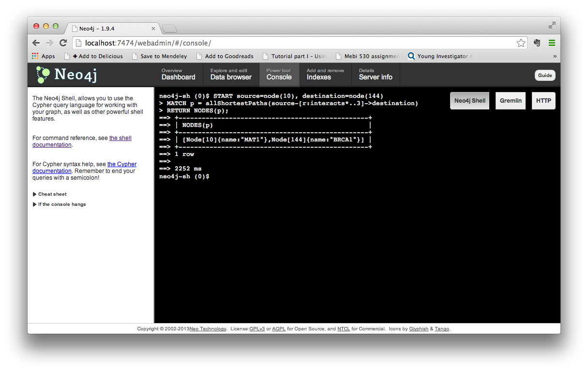Open the Evernote extension icon
Screen dimensions: 588x372
coord(537,43)
